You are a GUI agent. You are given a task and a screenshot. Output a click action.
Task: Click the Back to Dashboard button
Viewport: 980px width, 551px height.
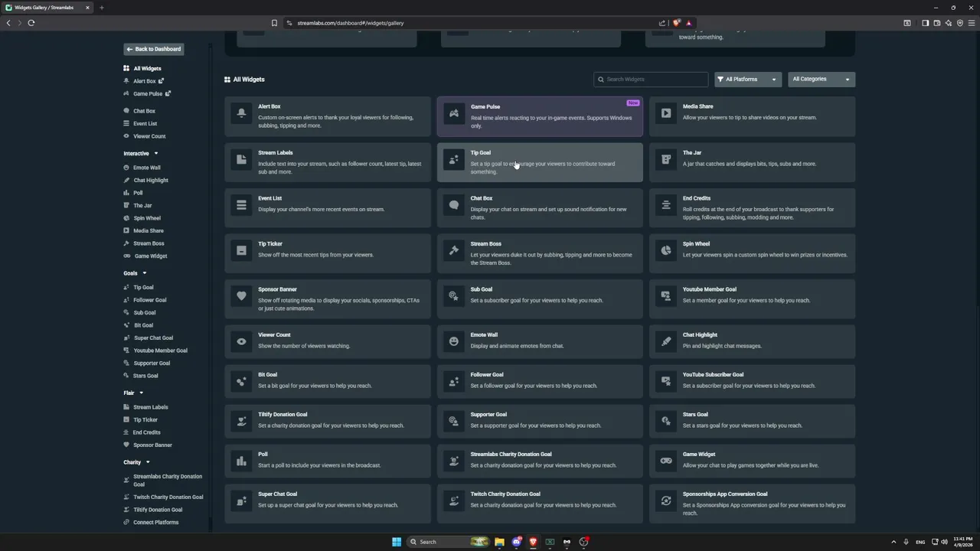[x=154, y=49]
